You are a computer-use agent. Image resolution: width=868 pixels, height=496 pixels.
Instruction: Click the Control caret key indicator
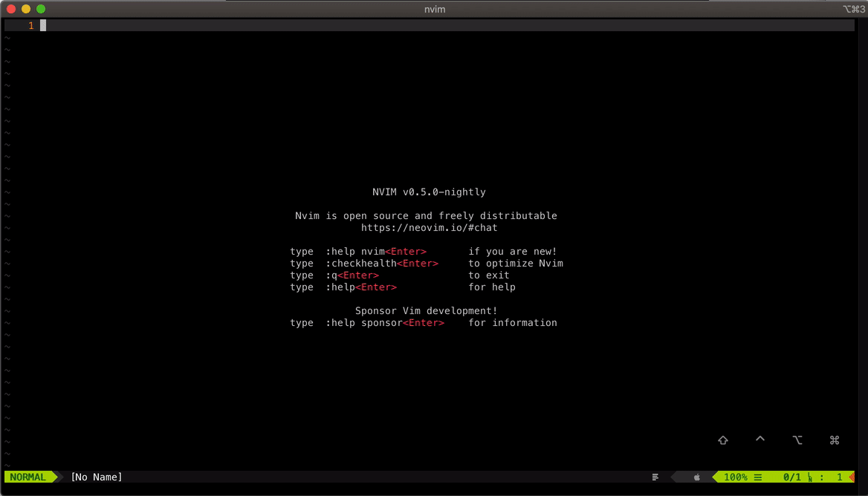760,439
